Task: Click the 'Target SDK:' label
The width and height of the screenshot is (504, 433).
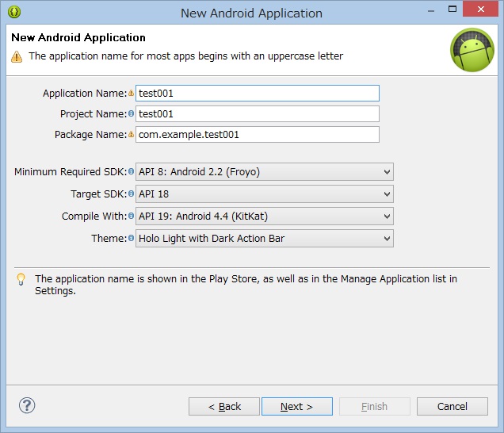Action: point(99,194)
